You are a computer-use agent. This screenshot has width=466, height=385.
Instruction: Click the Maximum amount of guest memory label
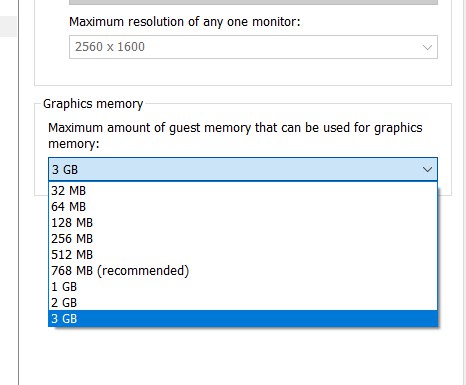235,136
